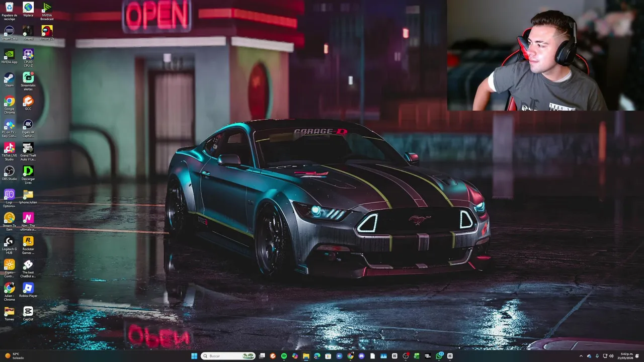Open Microsoft Store from the taskbar
644x362 pixels.
coord(328,356)
